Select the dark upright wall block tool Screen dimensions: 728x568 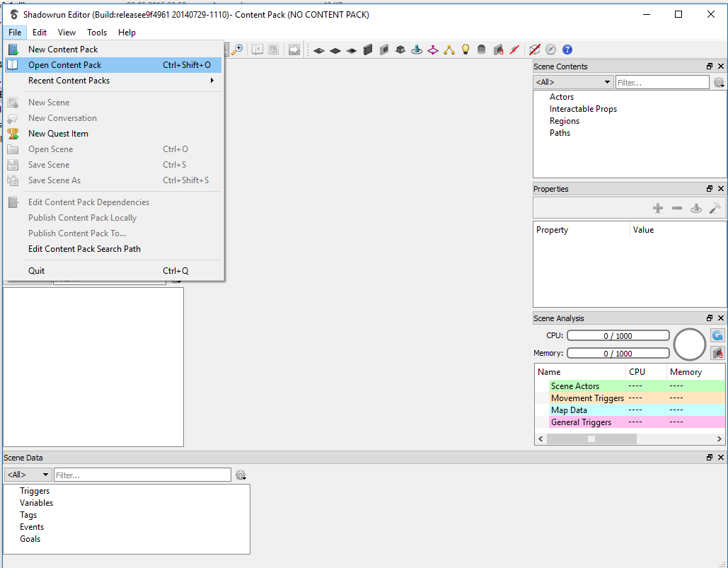point(368,50)
